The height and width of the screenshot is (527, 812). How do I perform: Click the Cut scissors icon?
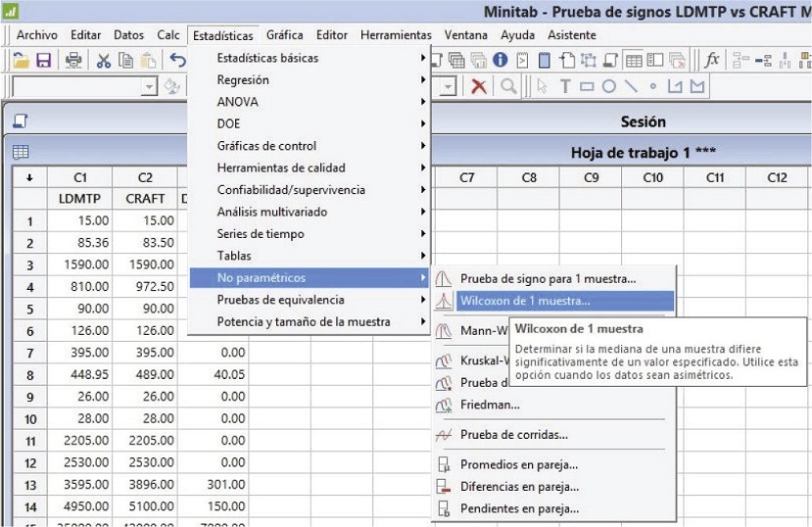pyautogui.click(x=103, y=61)
